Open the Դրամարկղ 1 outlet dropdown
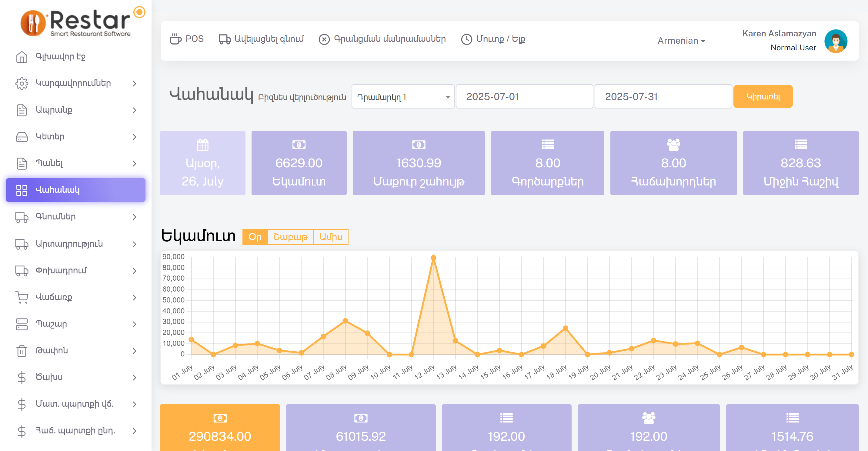Image resolution: width=868 pixels, height=451 pixels. 403,97
